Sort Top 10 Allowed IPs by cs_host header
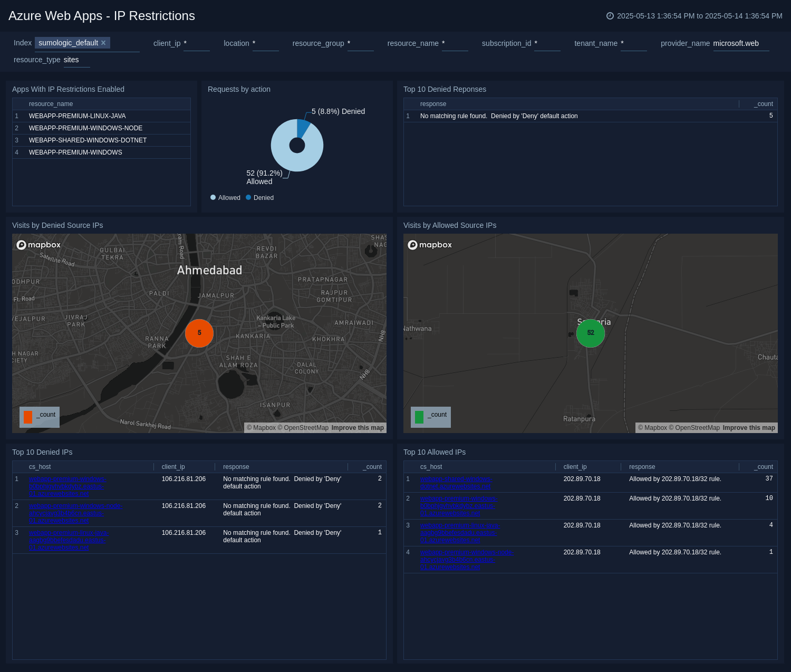 pos(431,467)
